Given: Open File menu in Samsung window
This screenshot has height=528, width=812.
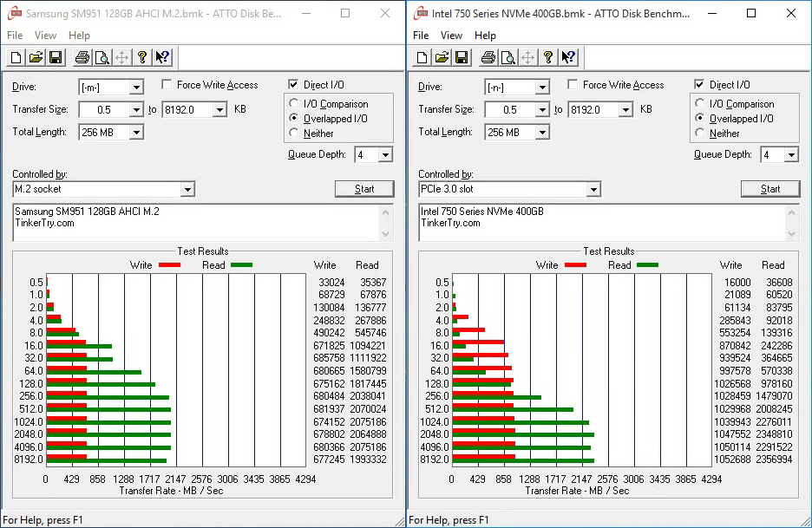Looking at the screenshot, I should point(15,36).
